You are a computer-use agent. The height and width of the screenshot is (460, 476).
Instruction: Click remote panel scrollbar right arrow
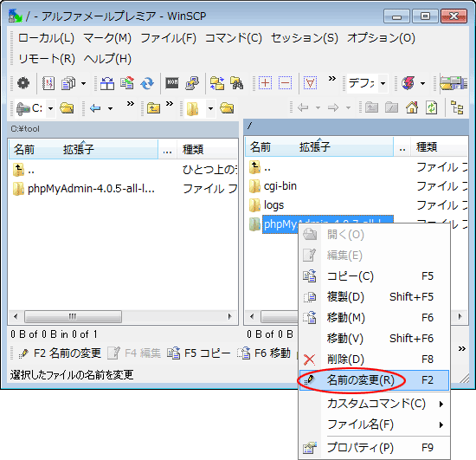tap(460, 316)
